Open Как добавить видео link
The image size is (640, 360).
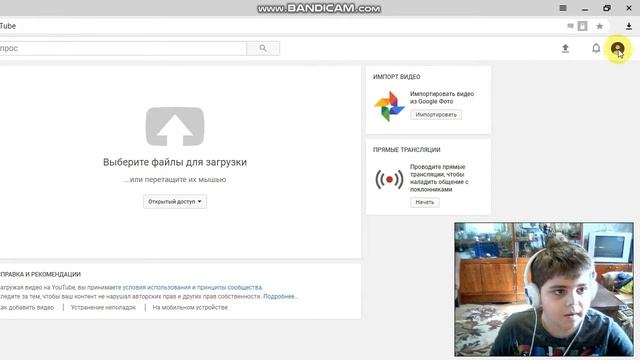click(27, 307)
